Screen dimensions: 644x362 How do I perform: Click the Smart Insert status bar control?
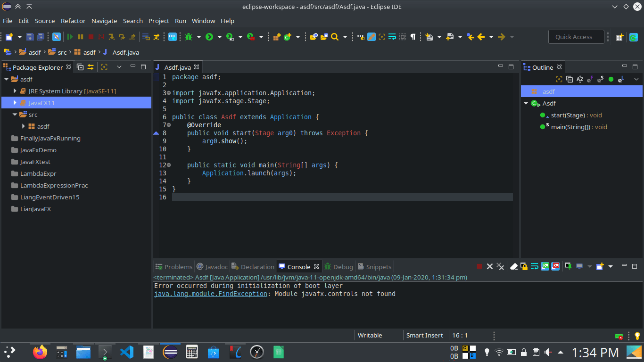(425, 335)
